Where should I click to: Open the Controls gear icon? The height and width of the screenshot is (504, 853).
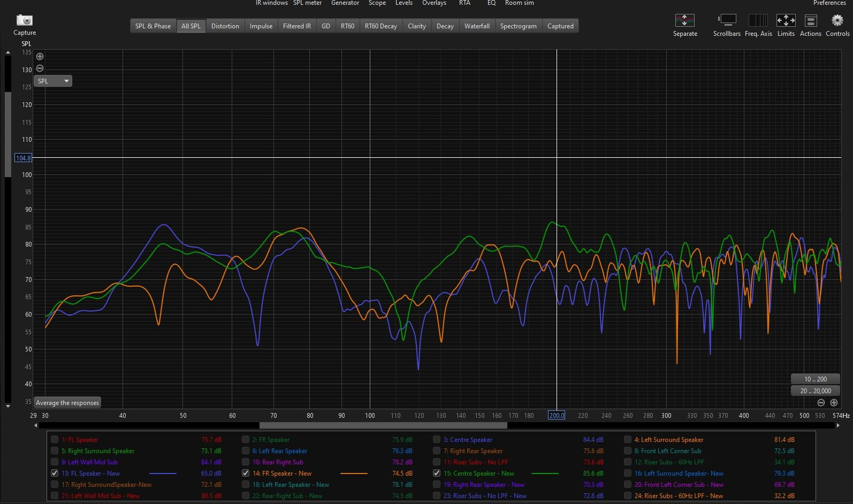(837, 20)
